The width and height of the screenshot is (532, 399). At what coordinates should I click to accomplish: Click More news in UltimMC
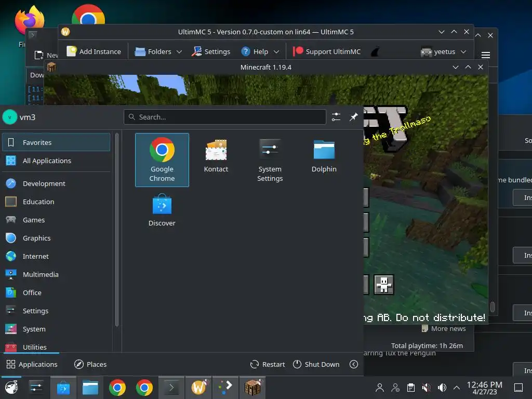[x=444, y=328]
